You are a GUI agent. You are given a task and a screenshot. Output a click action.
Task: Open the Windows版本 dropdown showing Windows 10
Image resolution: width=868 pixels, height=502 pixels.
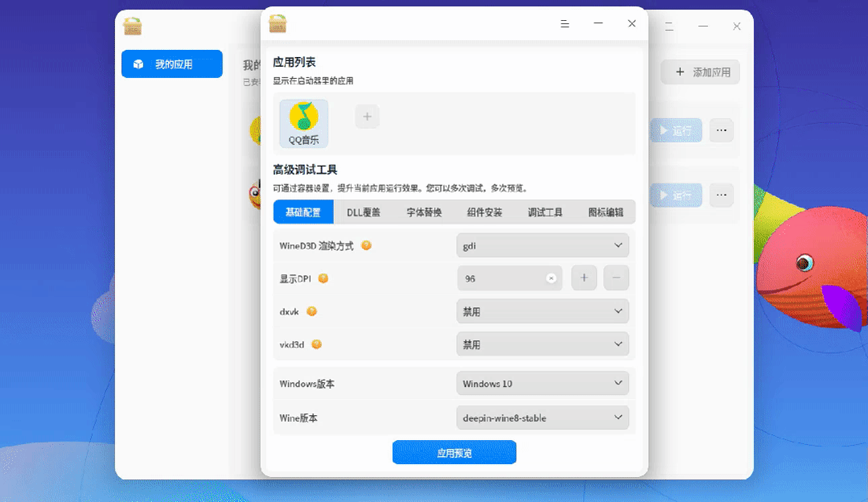(542, 383)
